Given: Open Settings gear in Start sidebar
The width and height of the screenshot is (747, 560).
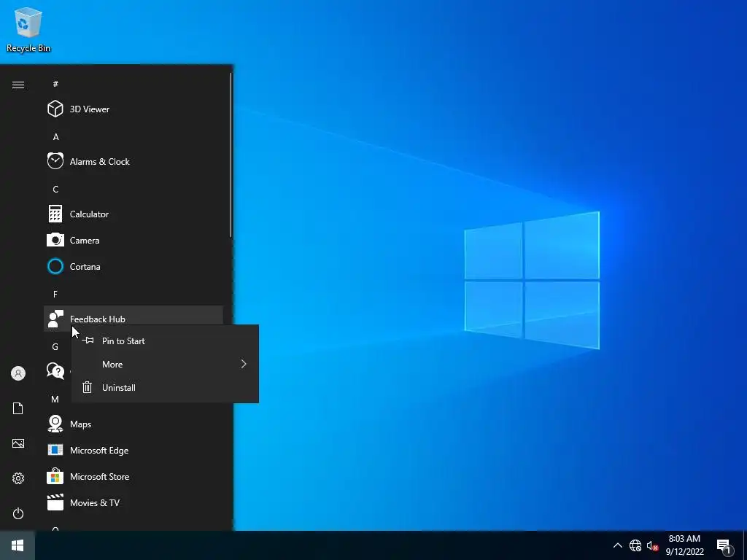Looking at the screenshot, I should click(18, 478).
